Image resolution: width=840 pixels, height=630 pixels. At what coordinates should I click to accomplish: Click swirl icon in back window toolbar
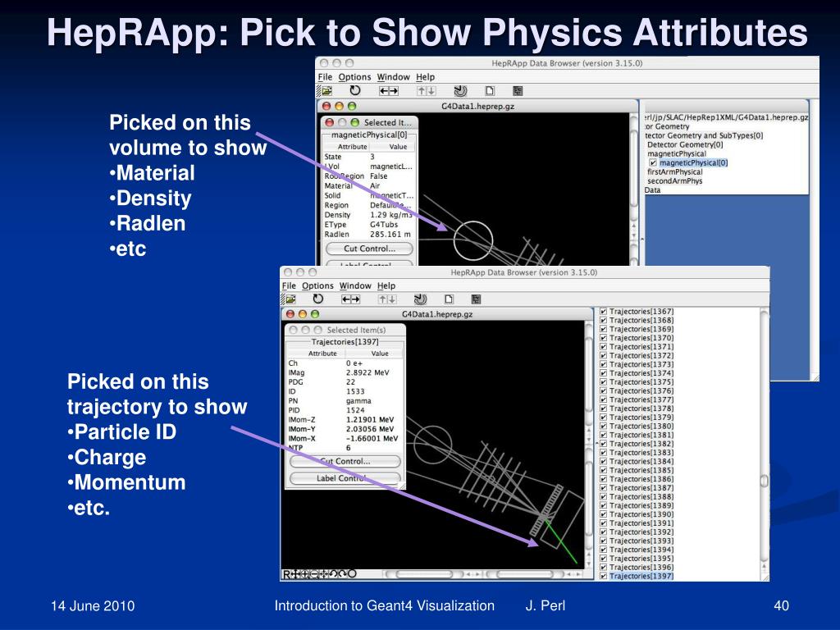pos(461,90)
